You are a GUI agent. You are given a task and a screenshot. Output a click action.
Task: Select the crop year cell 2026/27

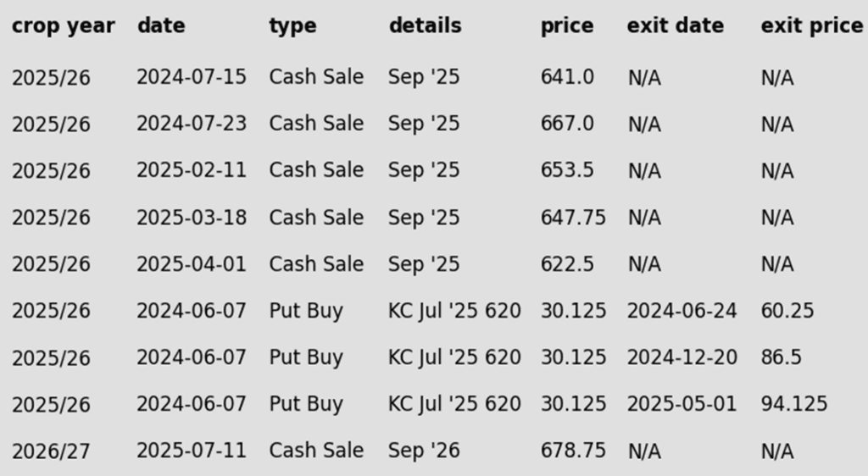(50, 451)
